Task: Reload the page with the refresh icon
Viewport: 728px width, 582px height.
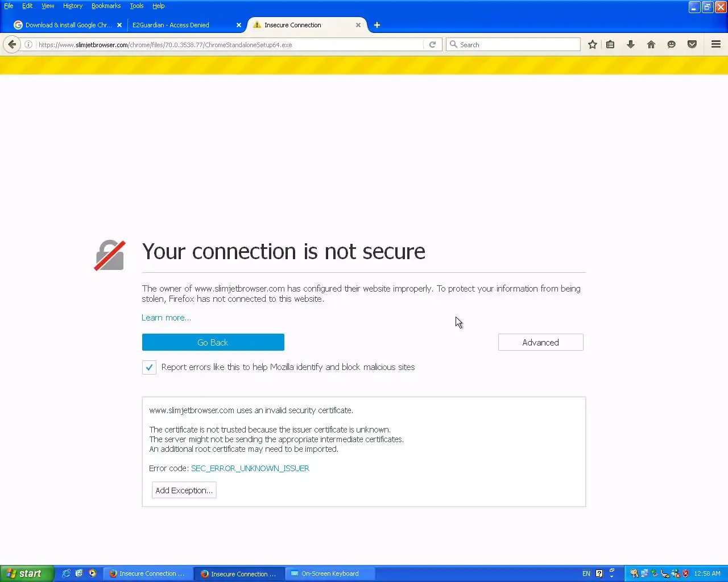Action: [432, 44]
